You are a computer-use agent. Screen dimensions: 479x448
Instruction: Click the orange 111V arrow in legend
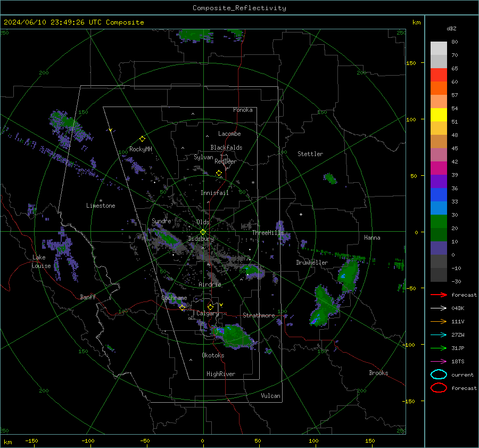(x=439, y=321)
